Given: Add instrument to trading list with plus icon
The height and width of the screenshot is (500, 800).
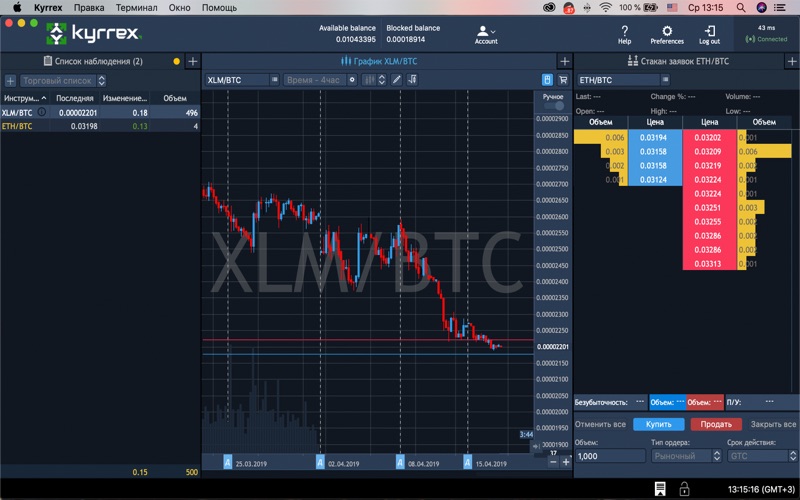Looking at the screenshot, I should 10,81.
